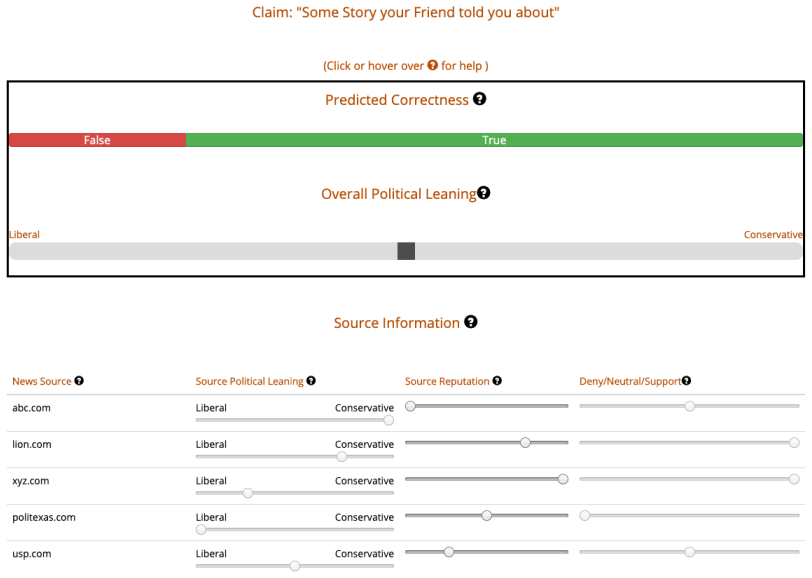Open help for Source Political Leaning column
The image size is (812, 578).
(x=311, y=381)
